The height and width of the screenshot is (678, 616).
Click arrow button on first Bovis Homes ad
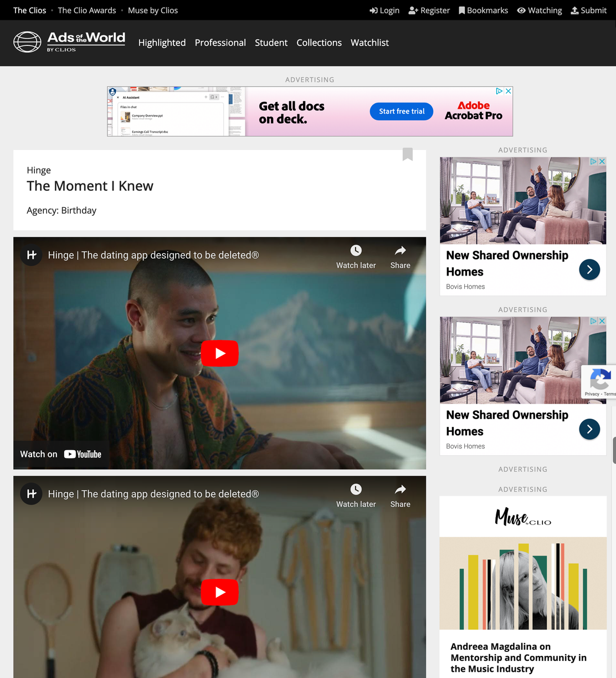coord(589,269)
